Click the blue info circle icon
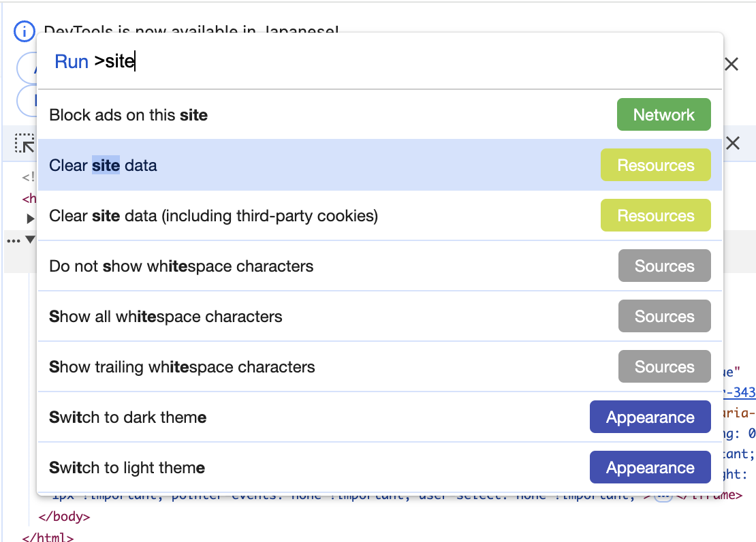 24,31
